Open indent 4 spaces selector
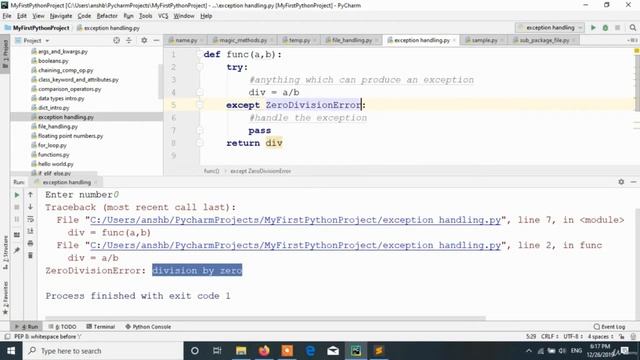This screenshot has height=360, width=640. coord(600,337)
